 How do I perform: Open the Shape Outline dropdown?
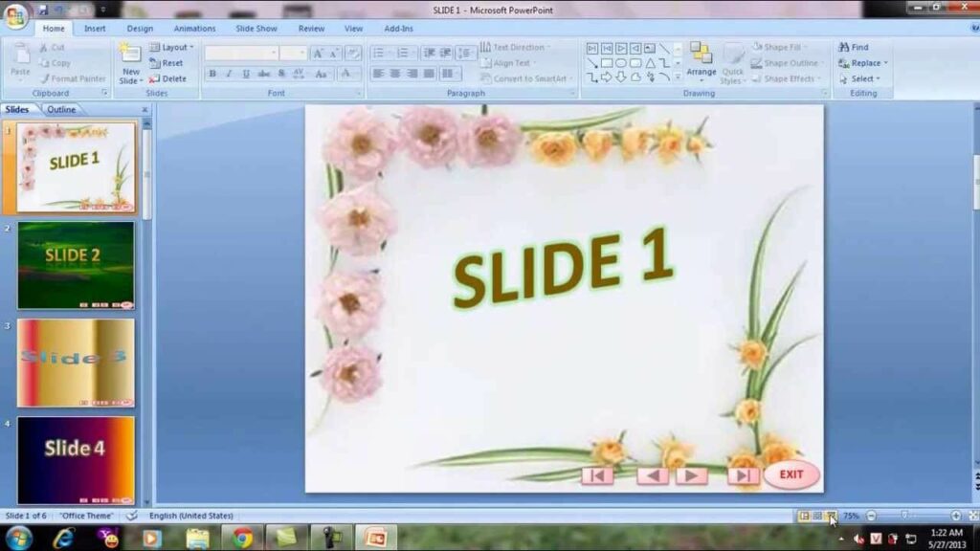[788, 63]
